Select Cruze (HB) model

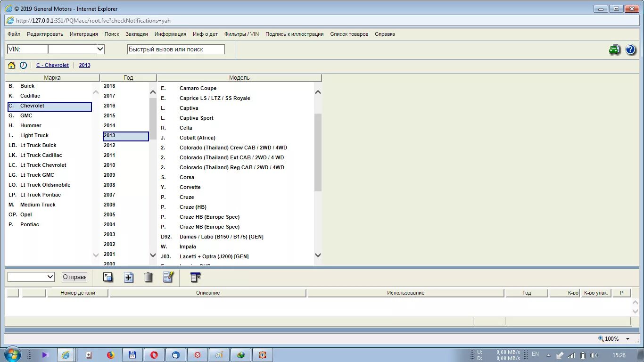(x=193, y=207)
